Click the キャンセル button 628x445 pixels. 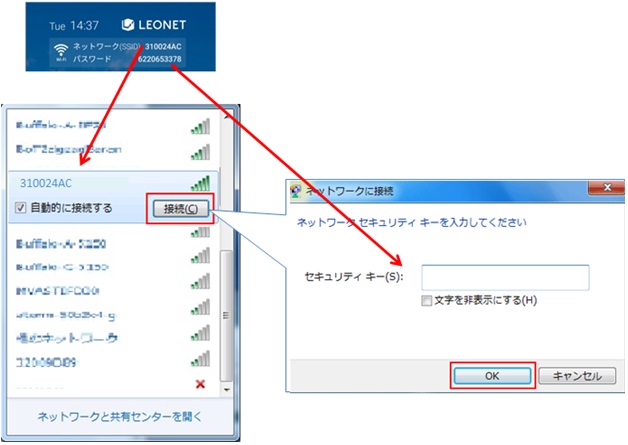(x=576, y=376)
